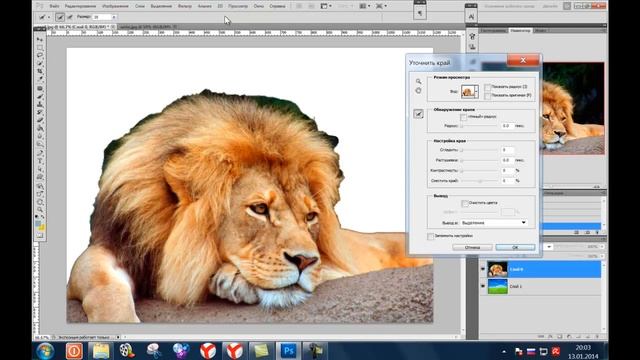Select the Слой 0 layer thumbnail
Screen dimensions: 640x360
point(498,269)
